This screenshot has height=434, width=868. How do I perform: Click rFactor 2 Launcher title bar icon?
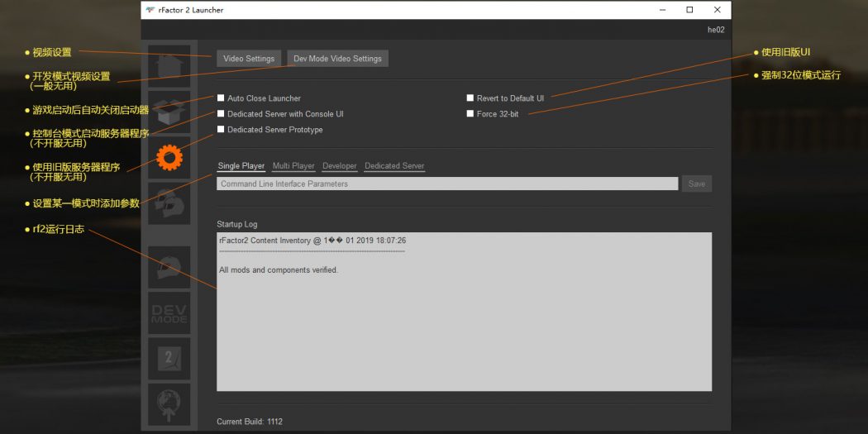150,10
